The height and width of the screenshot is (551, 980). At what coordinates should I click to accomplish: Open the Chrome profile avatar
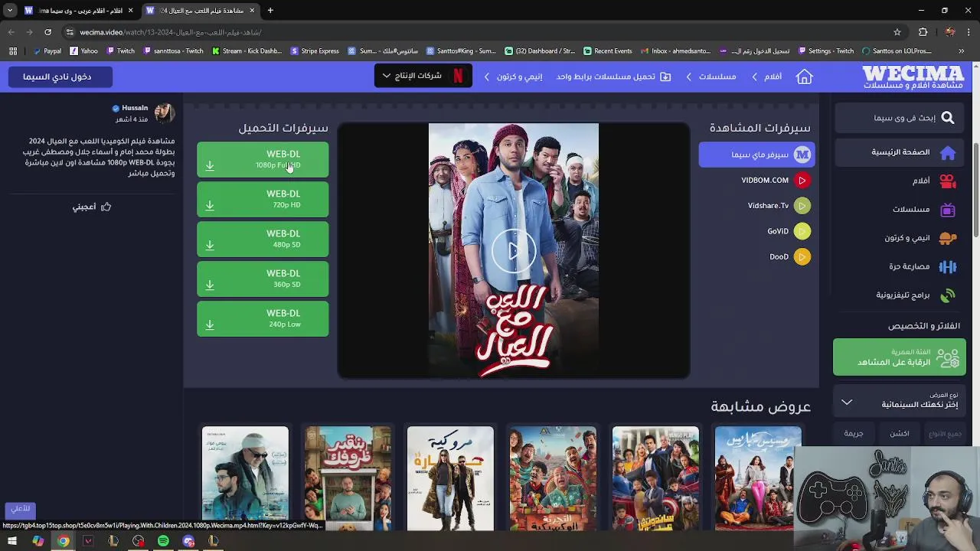click(950, 32)
